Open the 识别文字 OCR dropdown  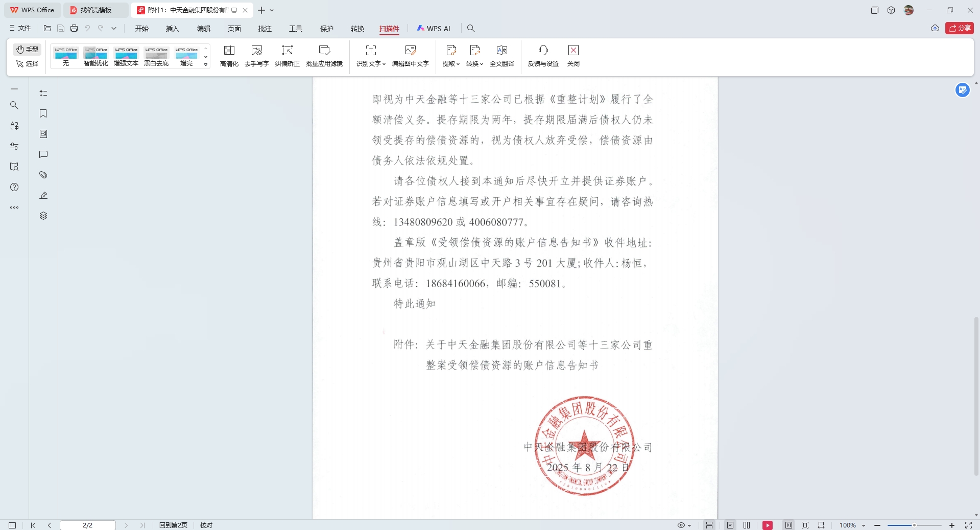pyautogui.click(x=371, y=56)
